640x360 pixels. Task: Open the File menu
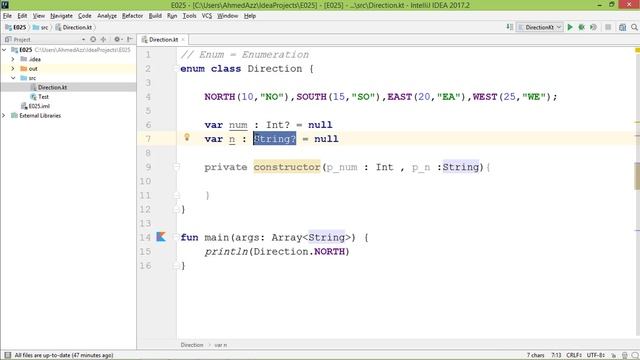coord(7,16)
